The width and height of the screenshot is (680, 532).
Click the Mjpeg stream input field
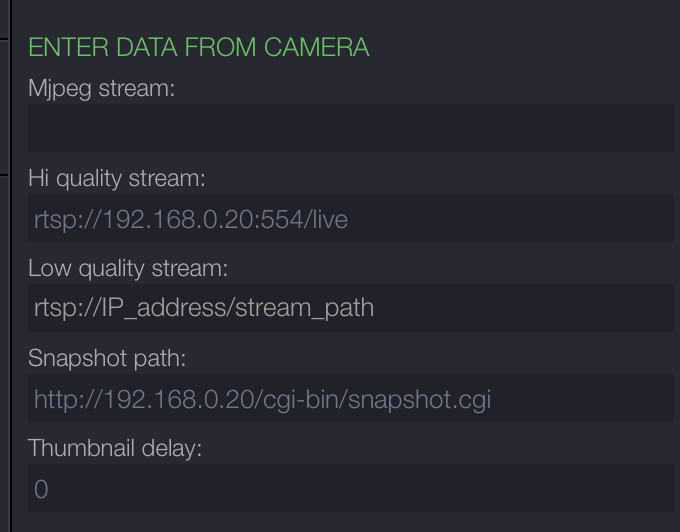[350, 128]
